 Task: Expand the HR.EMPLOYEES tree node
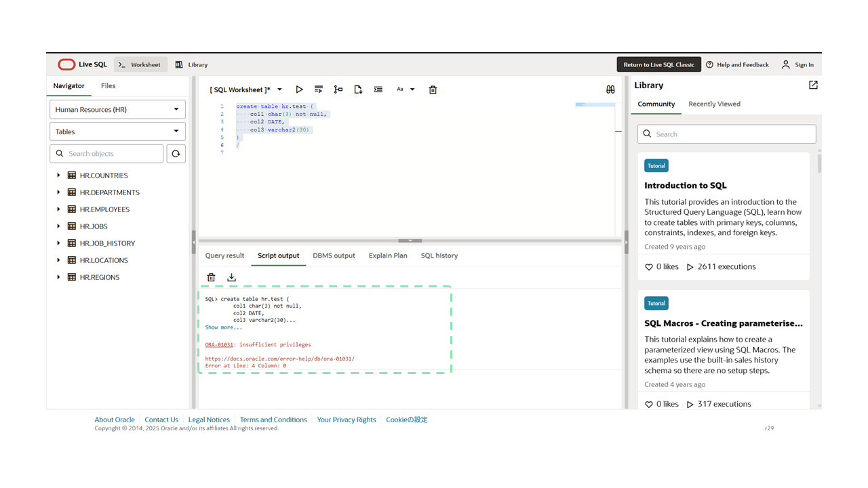click(x=58, y=209)
